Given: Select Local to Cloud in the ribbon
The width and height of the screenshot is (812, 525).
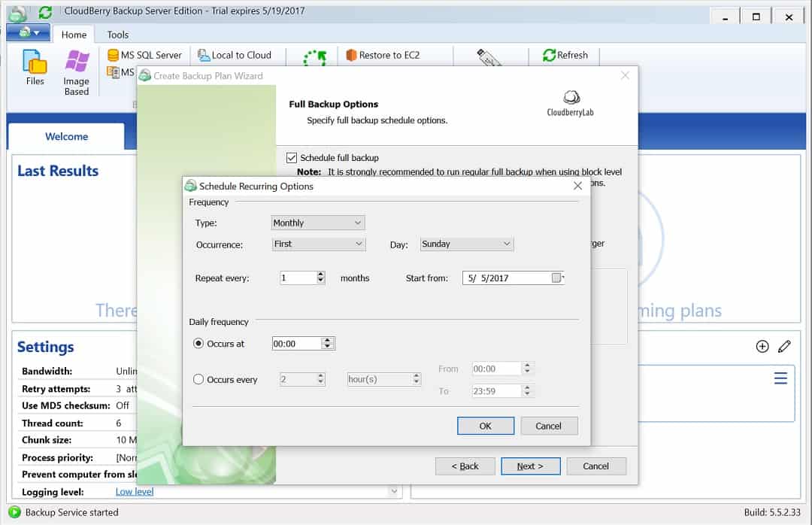Looking at the screenshot, I should [x=235, y=55].
